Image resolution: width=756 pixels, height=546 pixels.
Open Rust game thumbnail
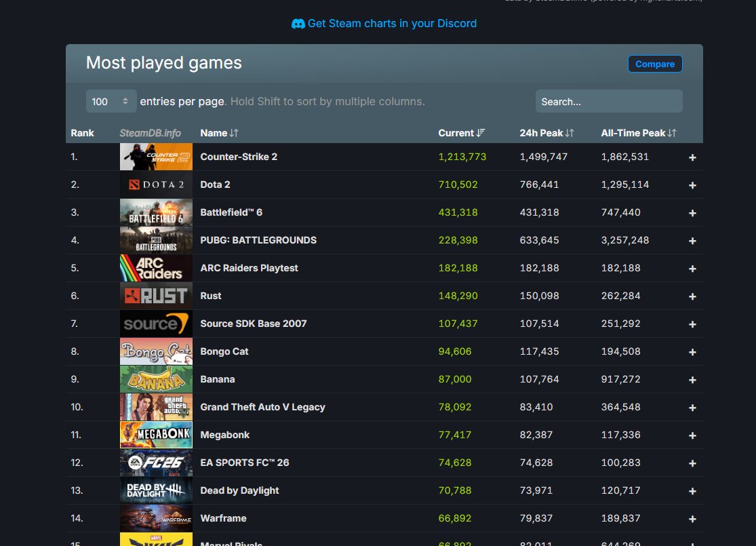tap(156, 296)
